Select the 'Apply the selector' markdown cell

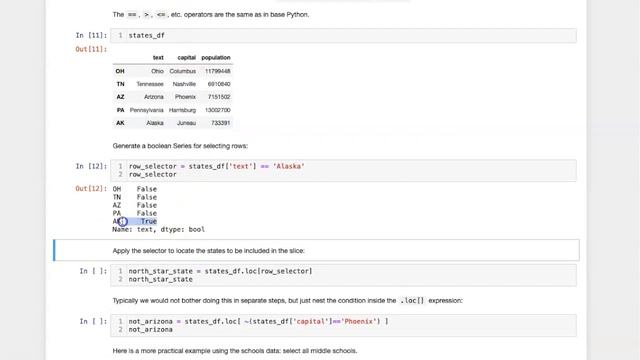316,250
